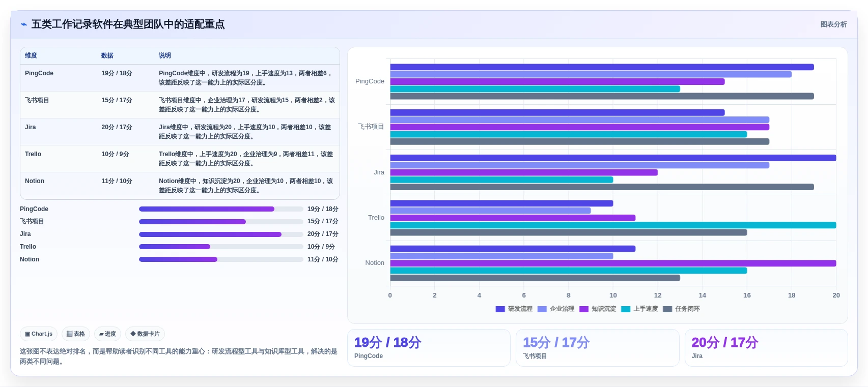Viewport: 868px width, 387px height.
Task: Select the Notion table row name
Action: point(35,181)
